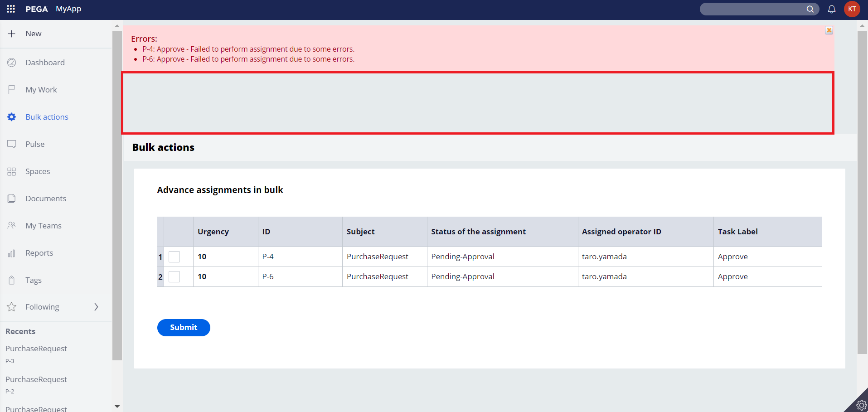The width and height of the screenshot is (868, 412).
Task: Click sidebar scrollbar down arrow
Action: point(117,407)
